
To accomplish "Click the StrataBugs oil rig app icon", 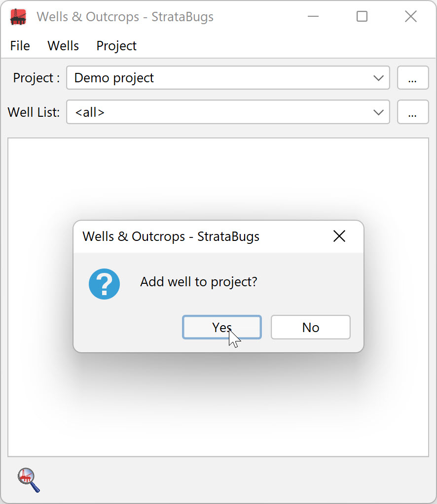I will (18, 17).
